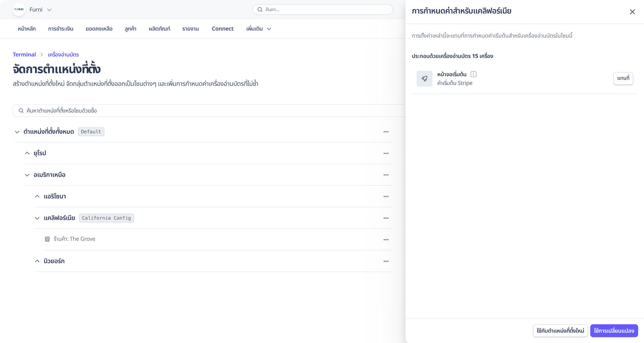644x343 pixels.
Task: Click ใช้กับตำแหน่งที่ตั้งใหม่ button
Action: (561, 331)
